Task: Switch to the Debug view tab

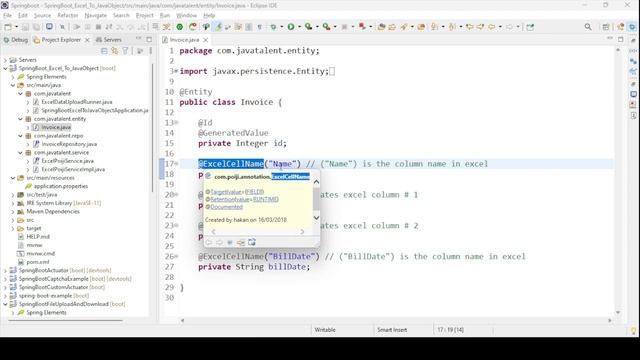Action: [16, 40]
